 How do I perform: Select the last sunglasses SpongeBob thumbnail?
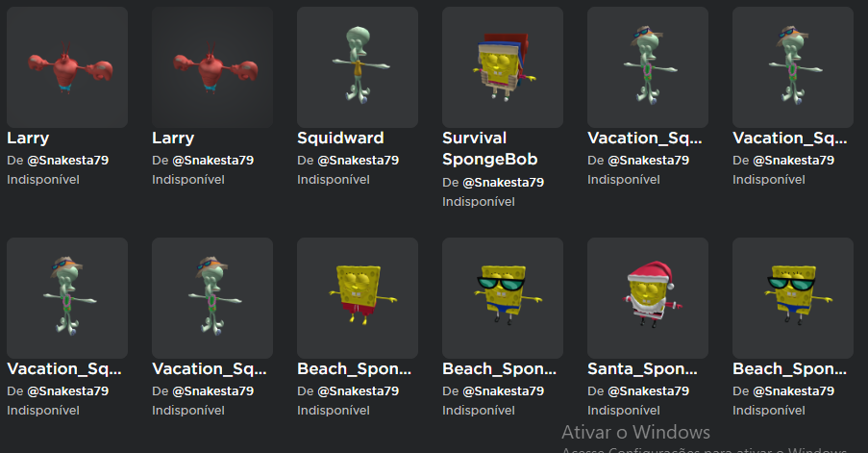pos(793,298)
